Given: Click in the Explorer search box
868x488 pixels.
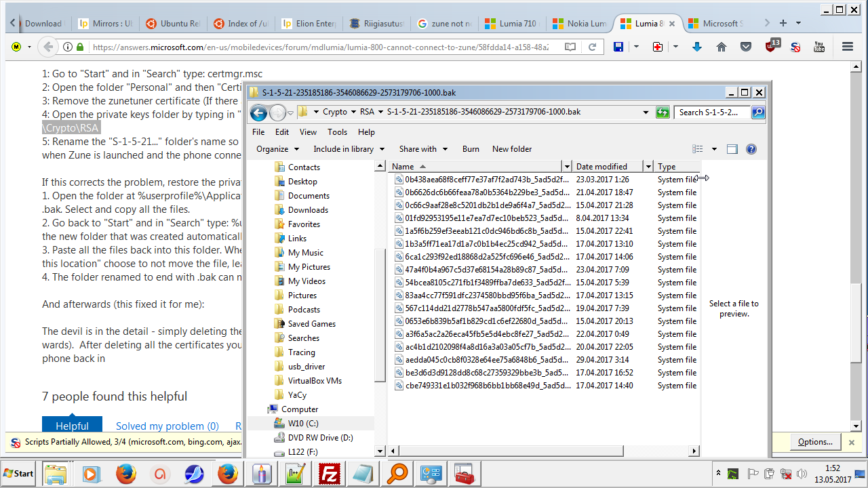Looking at the screenshot, I should click(713, 113).
